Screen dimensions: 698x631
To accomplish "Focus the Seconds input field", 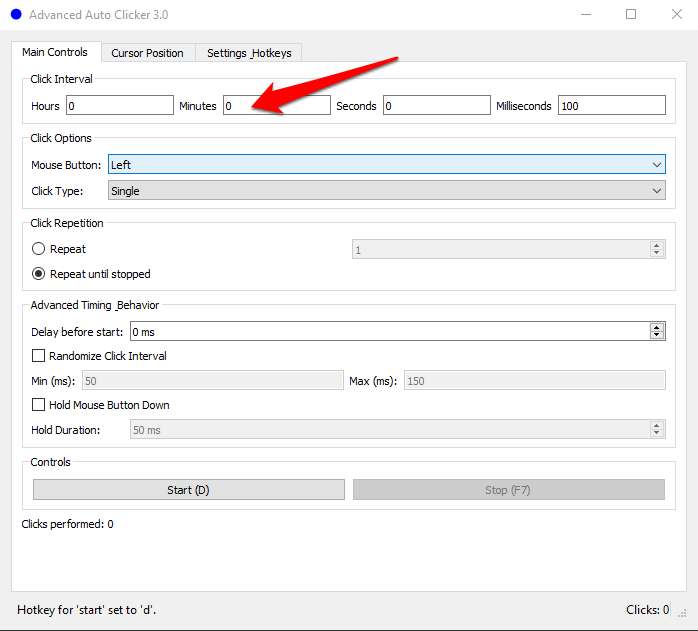I will click(x=437, y=105).
